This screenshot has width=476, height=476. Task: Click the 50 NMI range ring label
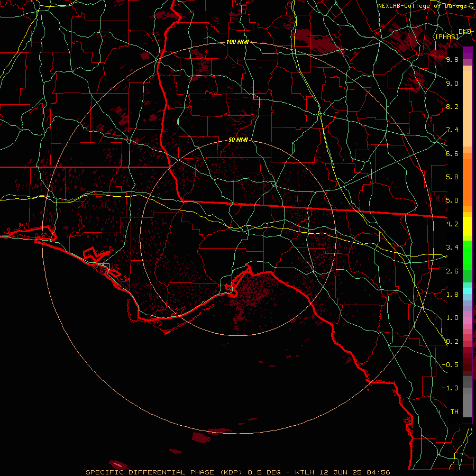[x=238, y=140]
